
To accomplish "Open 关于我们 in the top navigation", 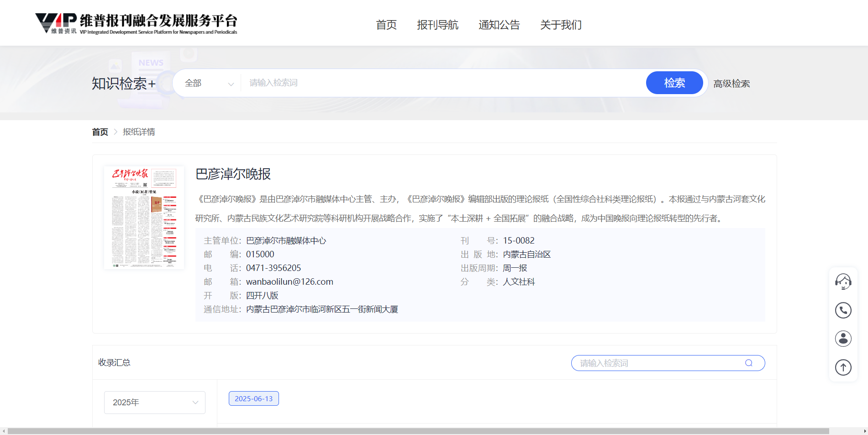I will [561, 25].
